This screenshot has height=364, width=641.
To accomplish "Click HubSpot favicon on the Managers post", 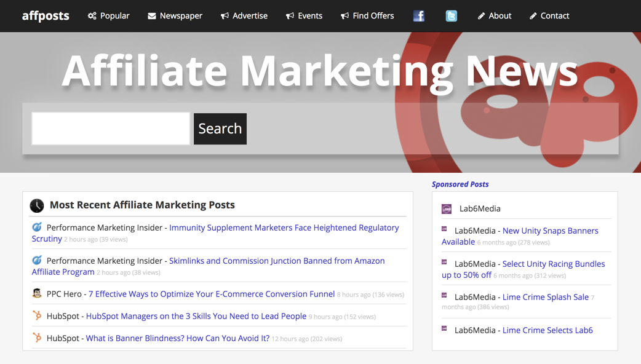I will [x=37, y=315].
